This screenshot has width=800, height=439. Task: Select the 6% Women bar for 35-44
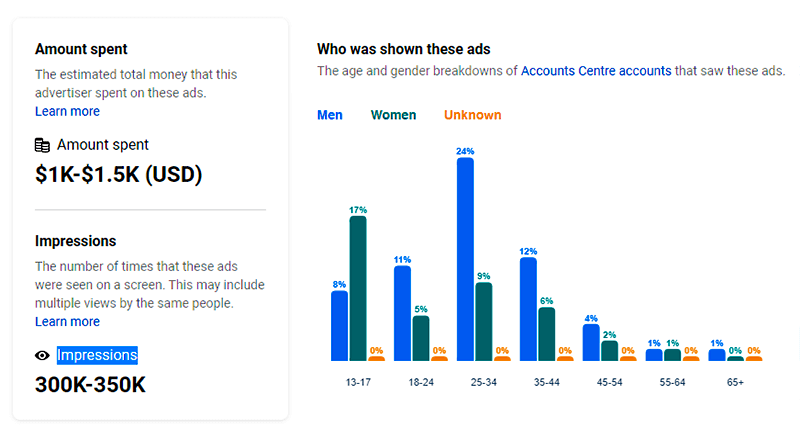[547, 333]
